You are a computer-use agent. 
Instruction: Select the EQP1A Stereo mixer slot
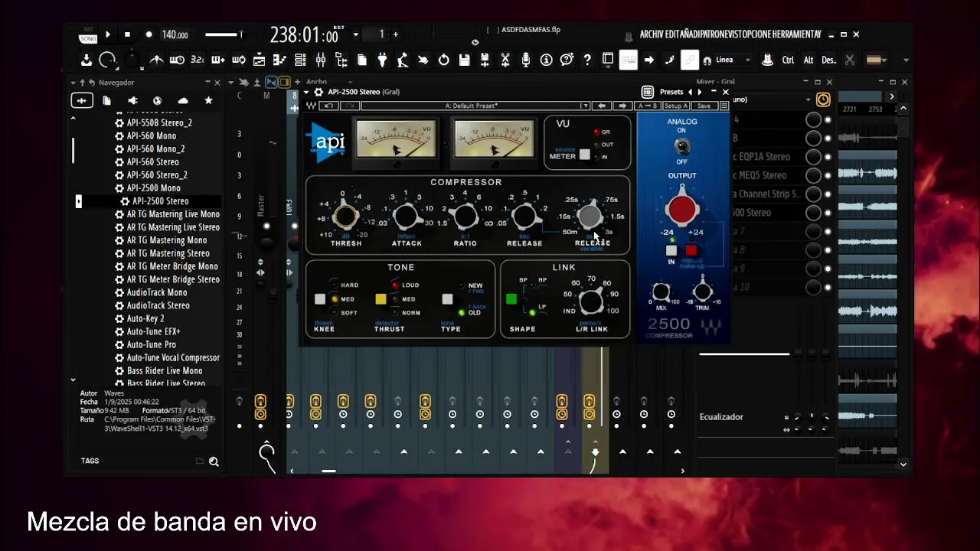click(x=765, y=156)
